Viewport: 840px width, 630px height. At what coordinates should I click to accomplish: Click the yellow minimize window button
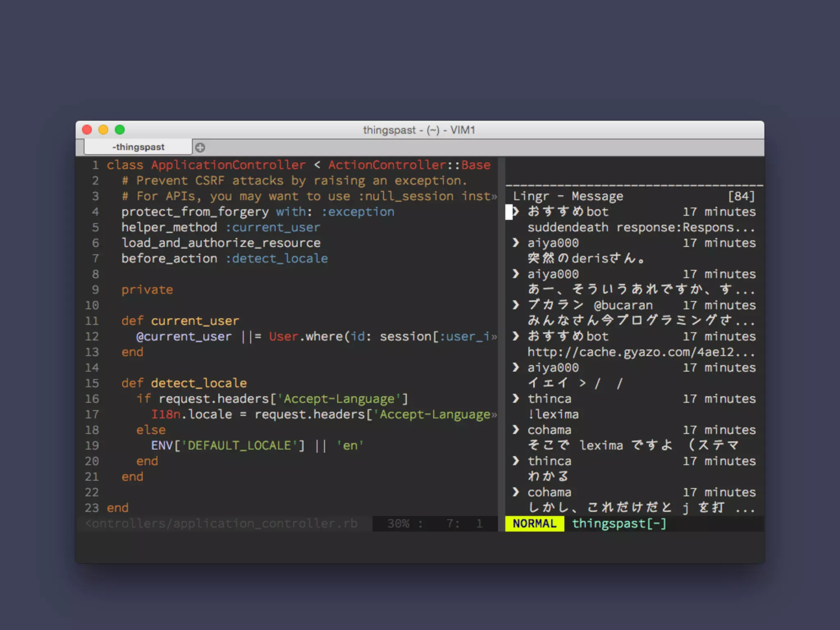tap(103, 130)
